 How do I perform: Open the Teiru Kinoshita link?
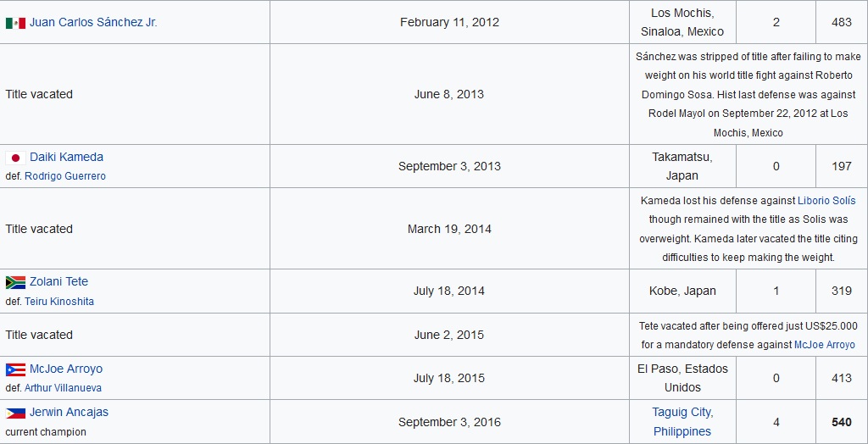[59, 302]
